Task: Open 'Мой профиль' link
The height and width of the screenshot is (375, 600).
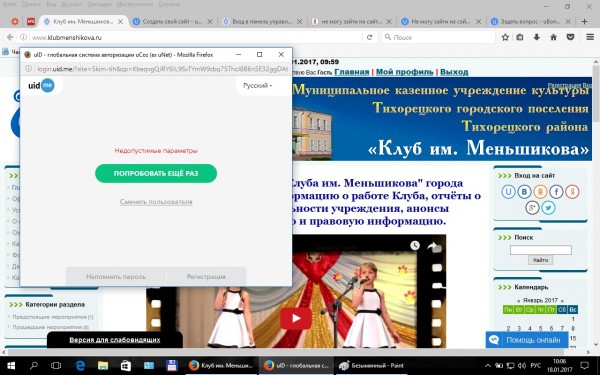Action: pos(404,72)
